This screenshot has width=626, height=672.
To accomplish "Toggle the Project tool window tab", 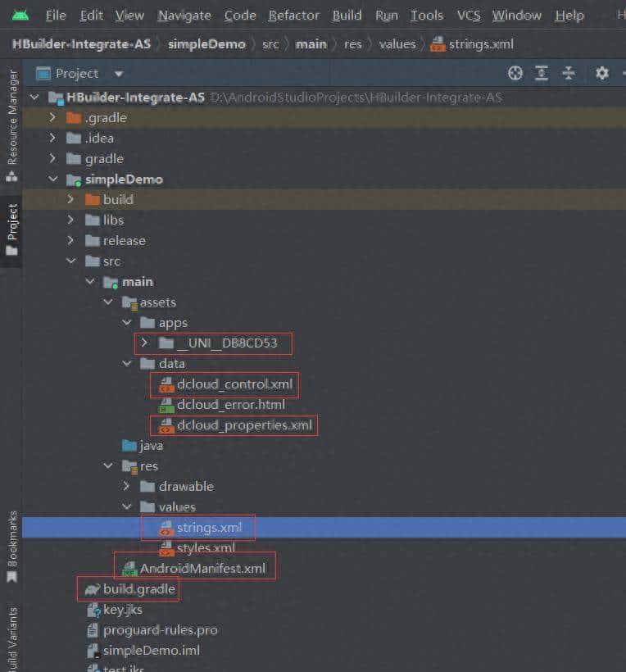I will coord(11,228).
